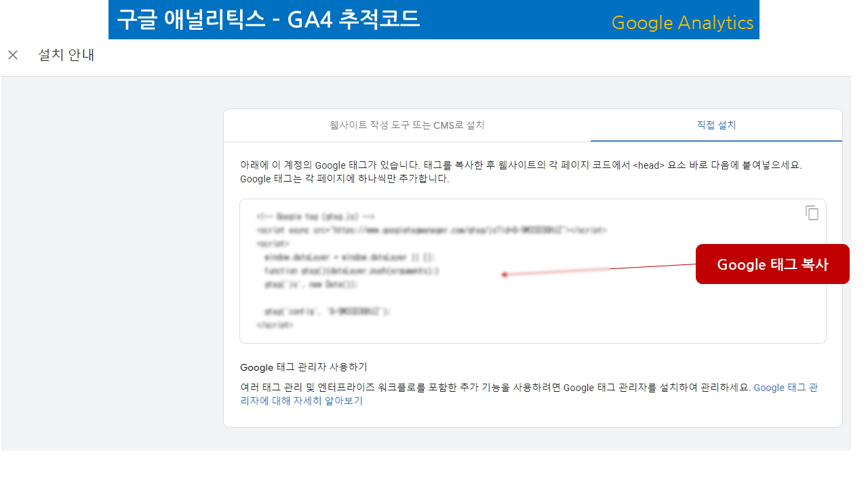Click the Google 태그 관리자 사용하기 heading

coord(304,367)
